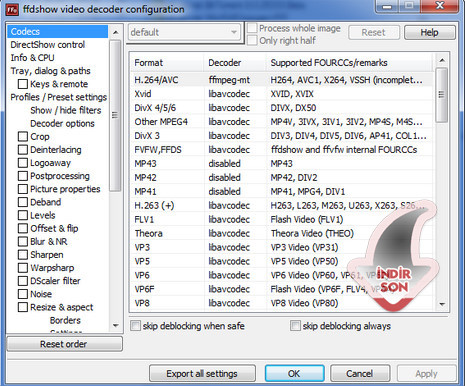The height and width of the screenshot is (386, 465).
Task: Select Tray, dialog & paths
Action: [x=50, y=71]
